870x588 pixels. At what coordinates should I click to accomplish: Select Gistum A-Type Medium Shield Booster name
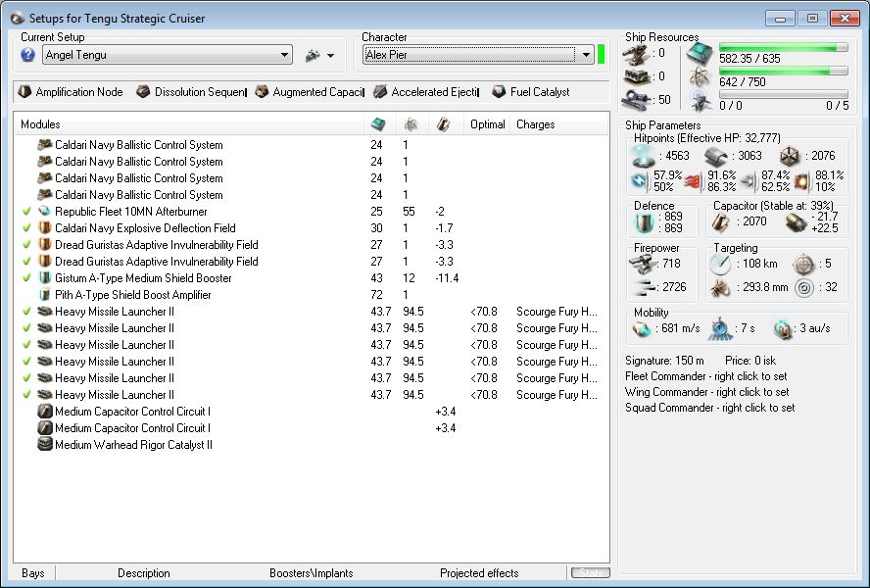143,278
